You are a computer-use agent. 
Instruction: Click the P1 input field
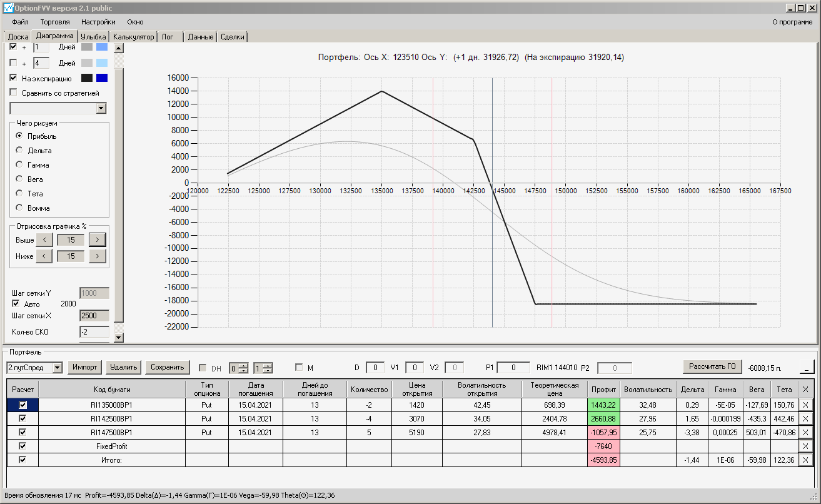pyautogui.click(x=513, y=368)
